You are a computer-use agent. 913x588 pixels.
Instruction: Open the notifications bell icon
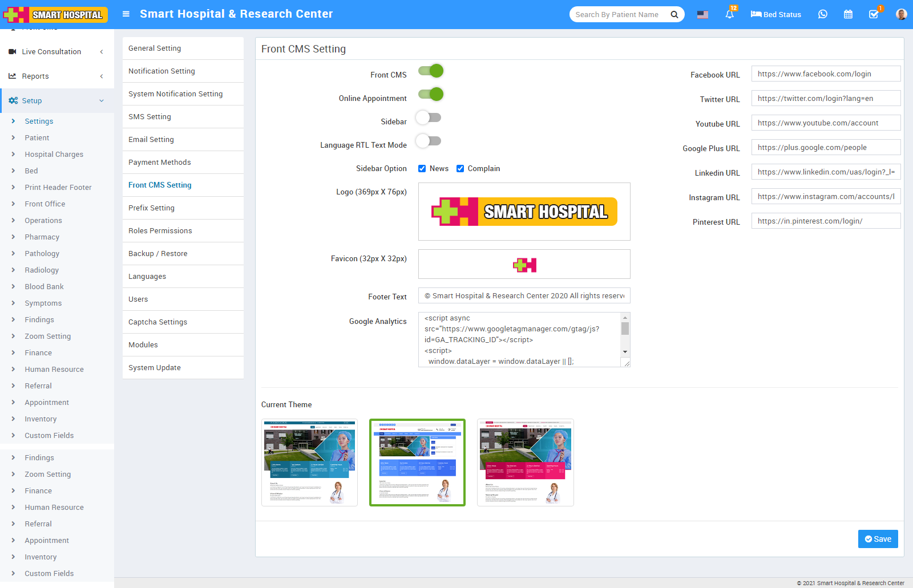729,14
